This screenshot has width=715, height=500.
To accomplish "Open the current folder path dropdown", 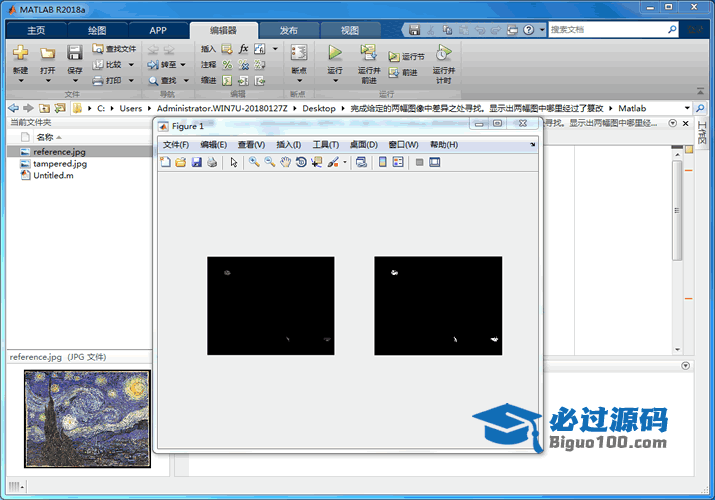I will tap(687, 108).
